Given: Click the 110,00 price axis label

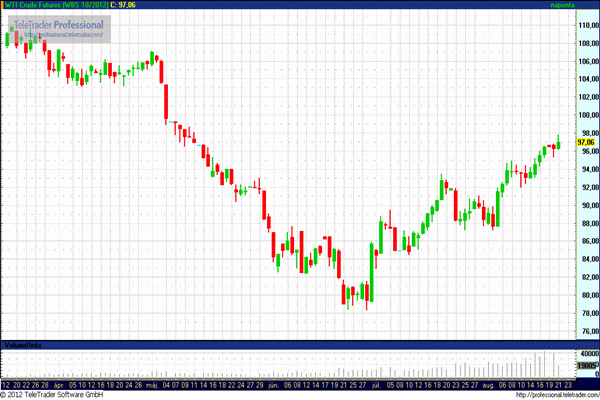Looking at the screenshot, I should pyautogui.click(x=586, y=25).
